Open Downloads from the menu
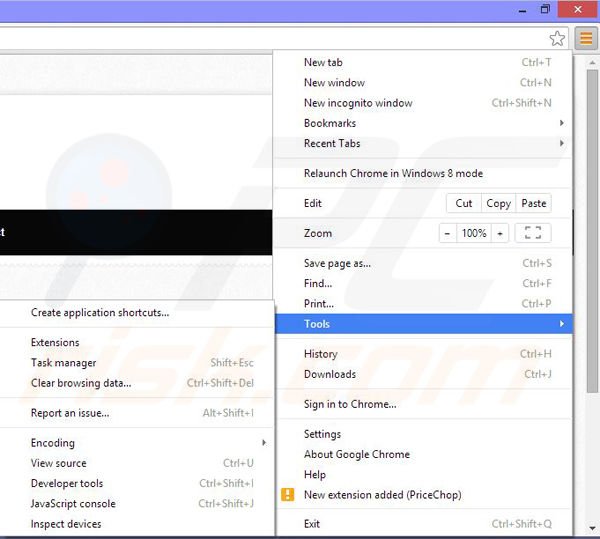The height and width of the screenshot is (539, 600). [x=424, y=374]
